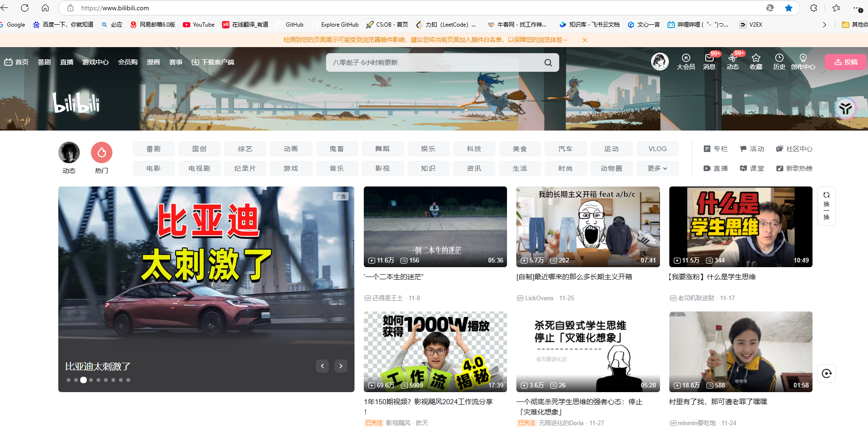
Task: Close the plugin warning notice
Action: (x=585, y=40)
